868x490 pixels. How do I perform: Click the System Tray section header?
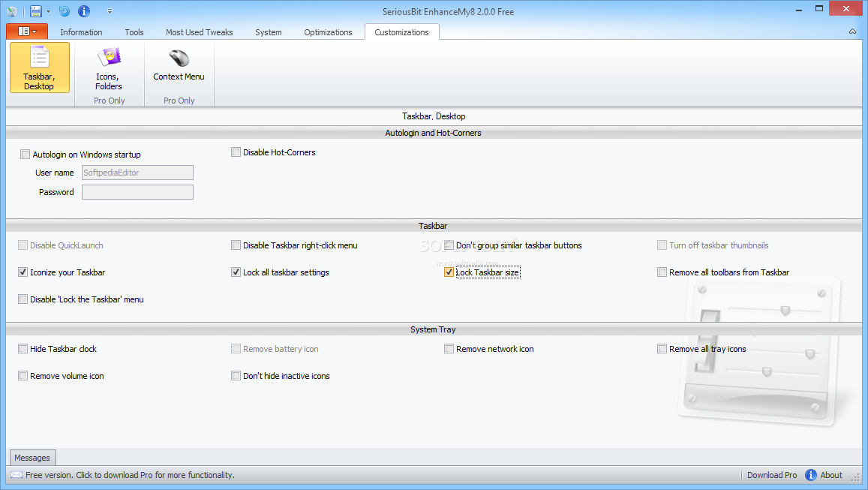point(433,329)
